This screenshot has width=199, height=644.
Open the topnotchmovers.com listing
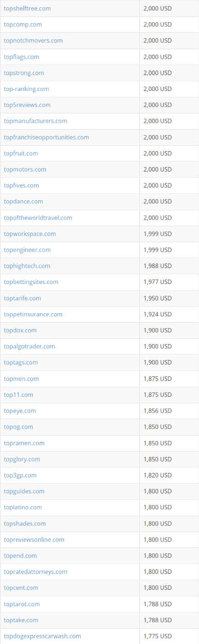(33, 41)
